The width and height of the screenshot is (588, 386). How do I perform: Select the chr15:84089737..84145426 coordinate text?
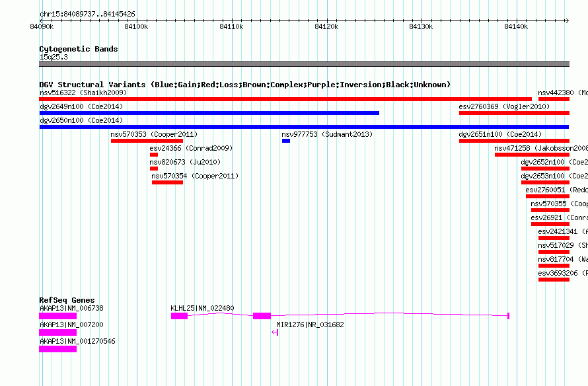tap(87, 14)
